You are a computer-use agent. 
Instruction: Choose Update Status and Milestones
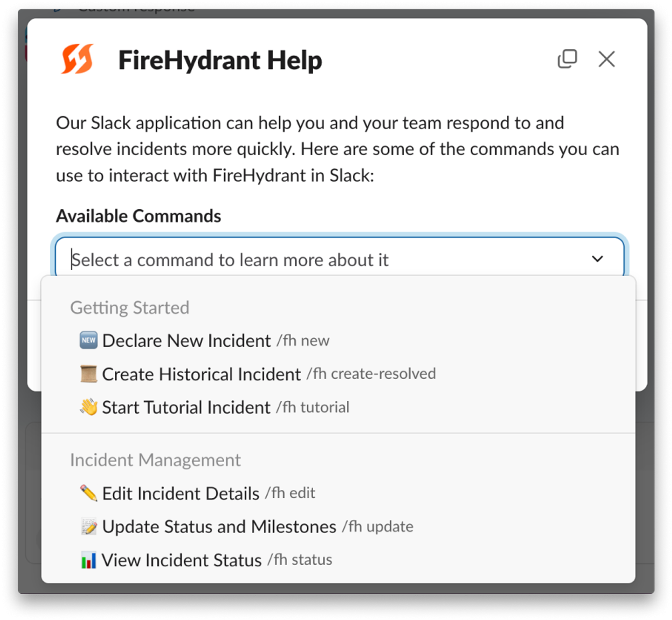(338, 526)
